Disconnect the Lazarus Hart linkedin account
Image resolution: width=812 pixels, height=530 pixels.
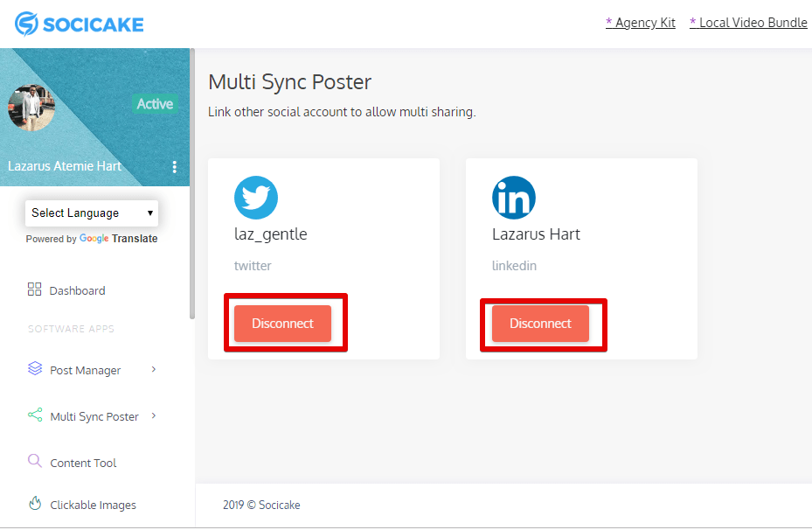[x=541, y=324]
